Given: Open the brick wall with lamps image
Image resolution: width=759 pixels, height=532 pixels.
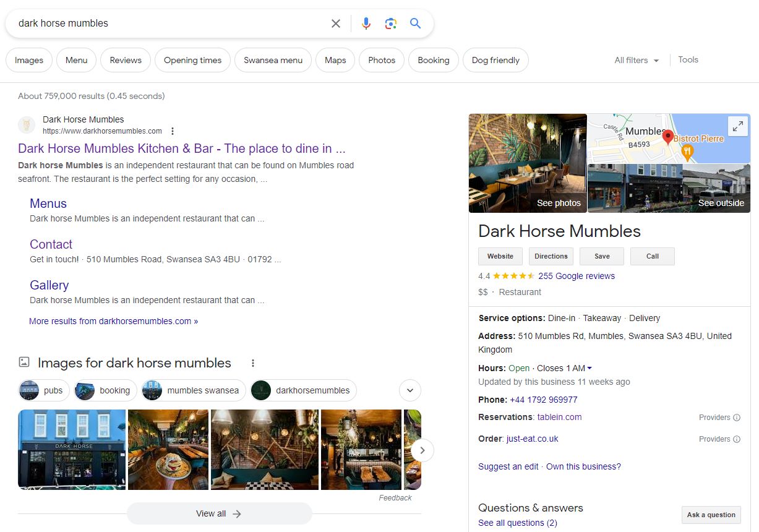Looking at the screenshot, I should pyautogui.click(x=265, y=450).
